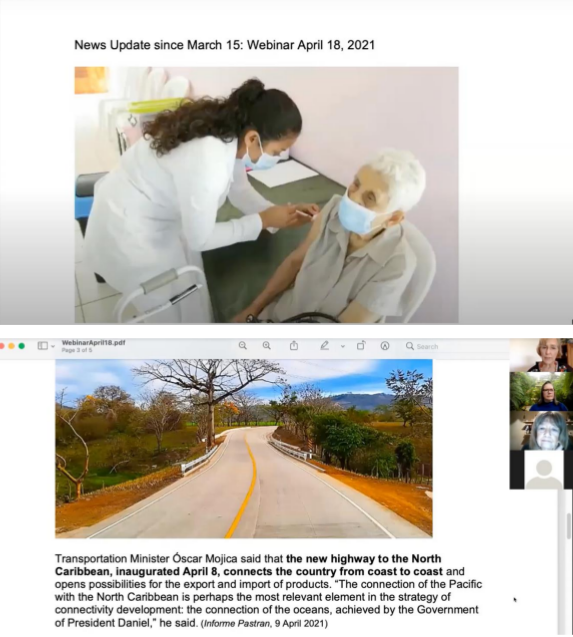Toggle the sidebar view icon

point(43,346)
